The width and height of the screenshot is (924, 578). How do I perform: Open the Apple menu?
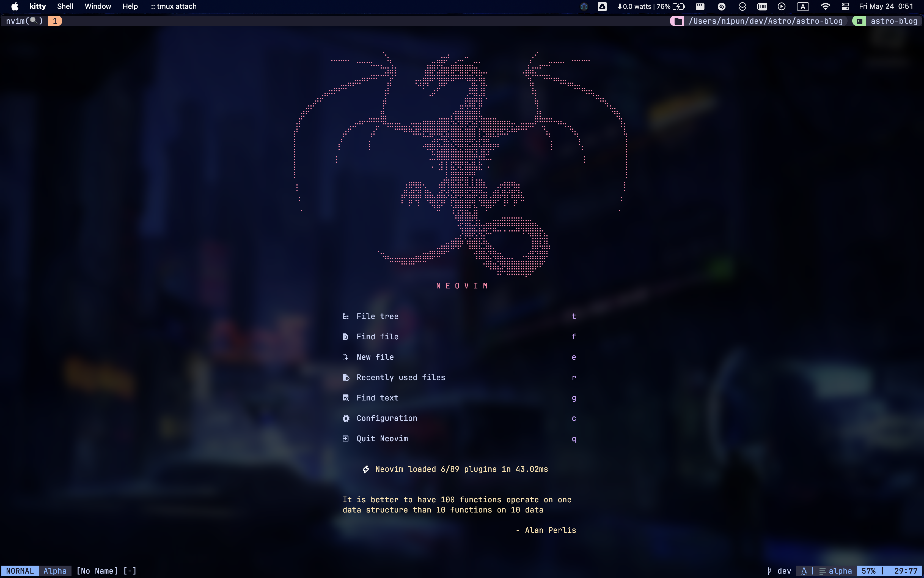point(15,7)
